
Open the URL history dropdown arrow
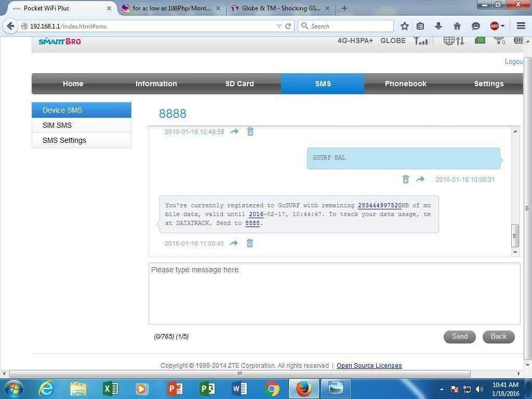[279, 26]
